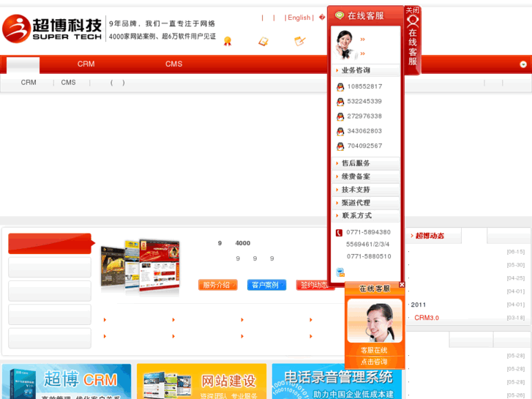The image size is (532, 399).
Task: Open QQ chat 532245339
Action: click(359, 102)
